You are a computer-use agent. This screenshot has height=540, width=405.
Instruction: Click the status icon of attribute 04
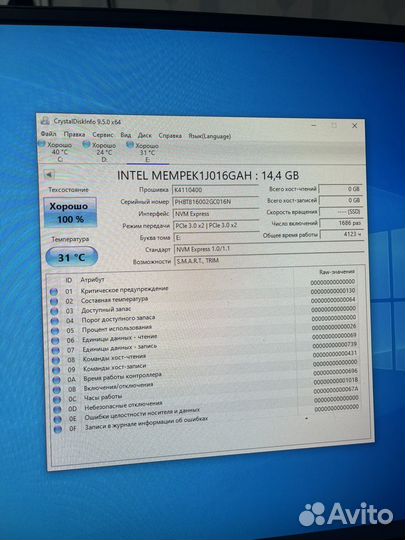[55, 321]
